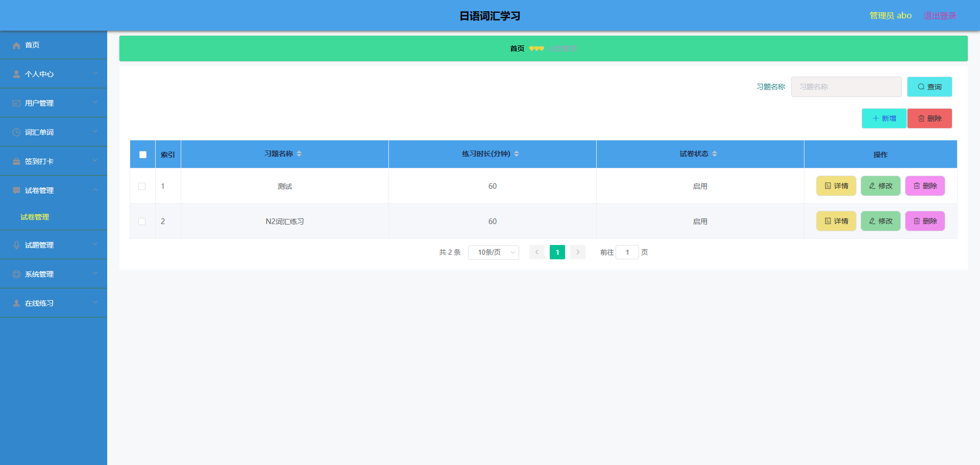Open 首页 in the sidebar menu
980x465 pixels.
[54, 45]
